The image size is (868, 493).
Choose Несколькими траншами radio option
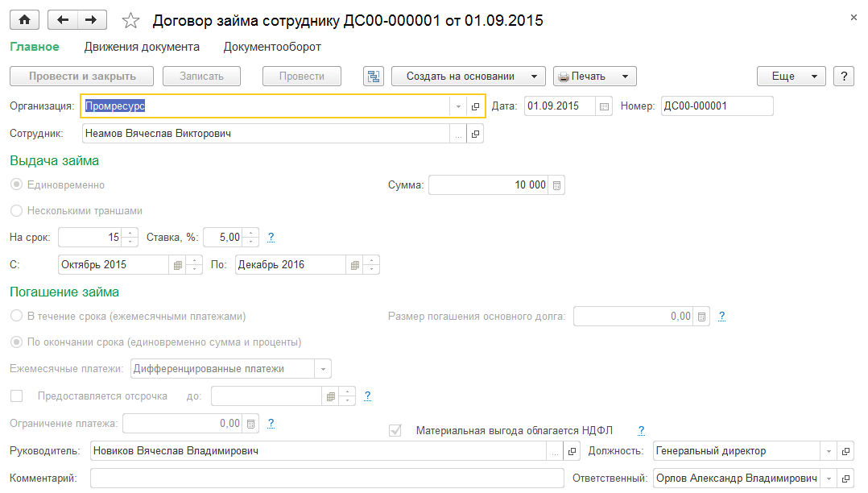(15, 211)
